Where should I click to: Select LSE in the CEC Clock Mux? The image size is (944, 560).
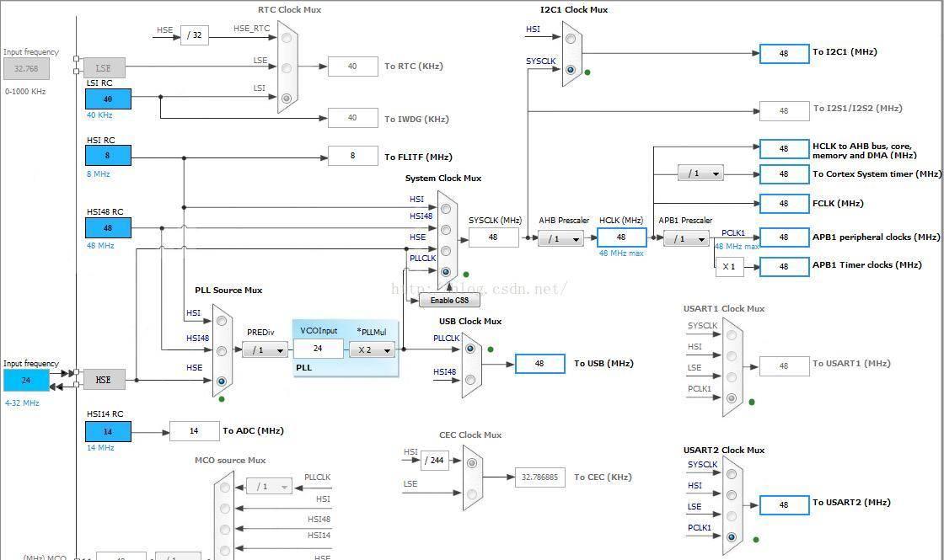(472, 494)
